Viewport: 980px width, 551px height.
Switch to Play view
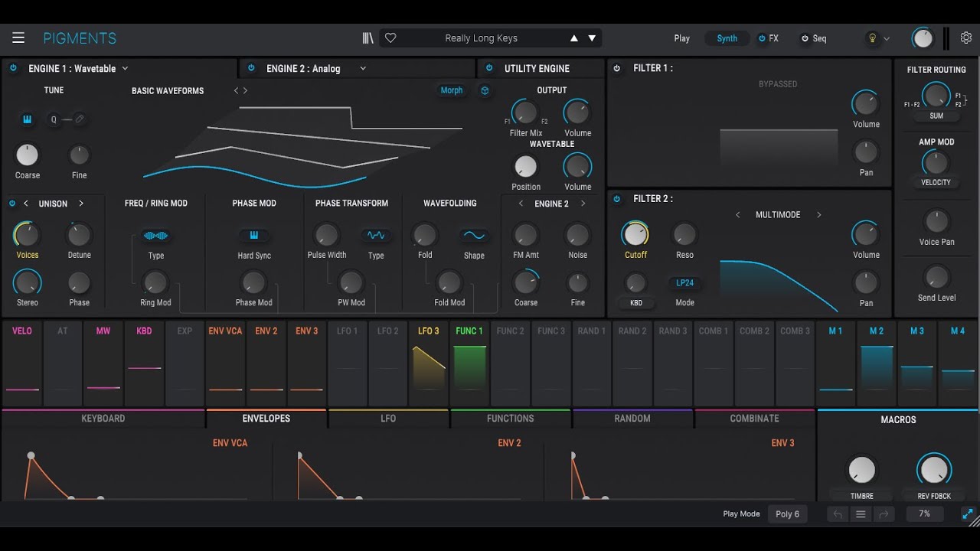(682, 38)
